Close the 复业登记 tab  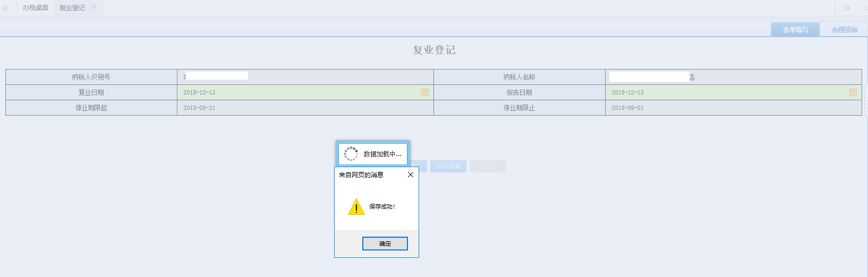coord(94,7)
